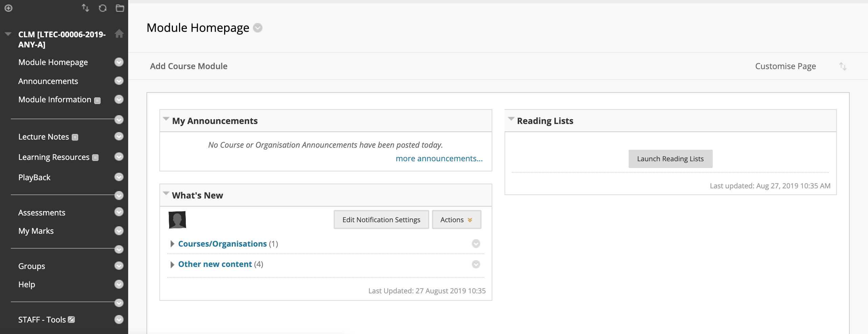Image resolution: width=868 pixels, height=334 pixels.
Task: Open options chevron beside Module Homepage title
Action: 258,28
